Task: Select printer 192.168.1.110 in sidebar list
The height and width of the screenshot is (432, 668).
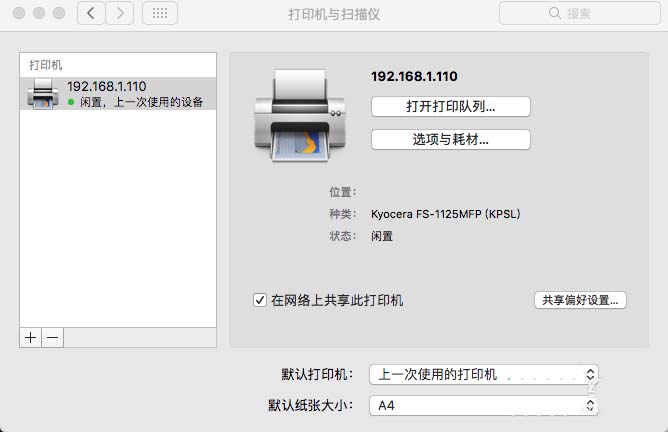Action: coord(118,93)
